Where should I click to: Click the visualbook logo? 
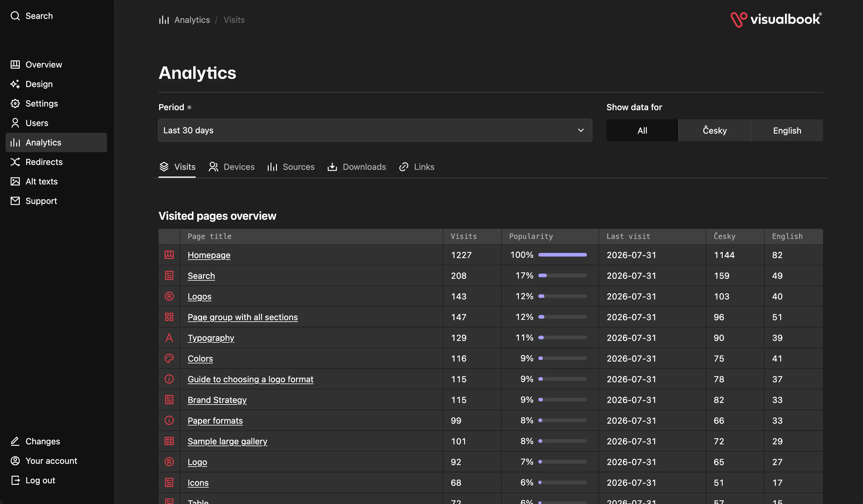click(776, 19)
